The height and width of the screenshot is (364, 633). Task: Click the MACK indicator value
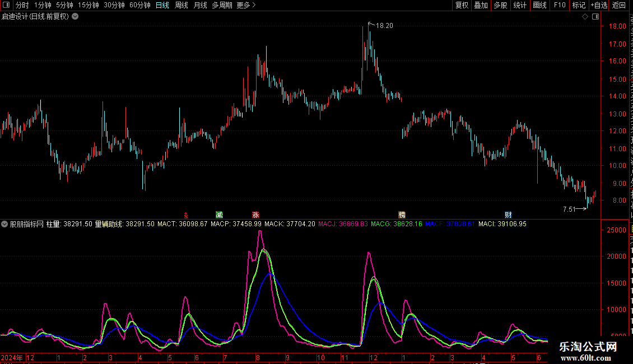click(290, 224)
